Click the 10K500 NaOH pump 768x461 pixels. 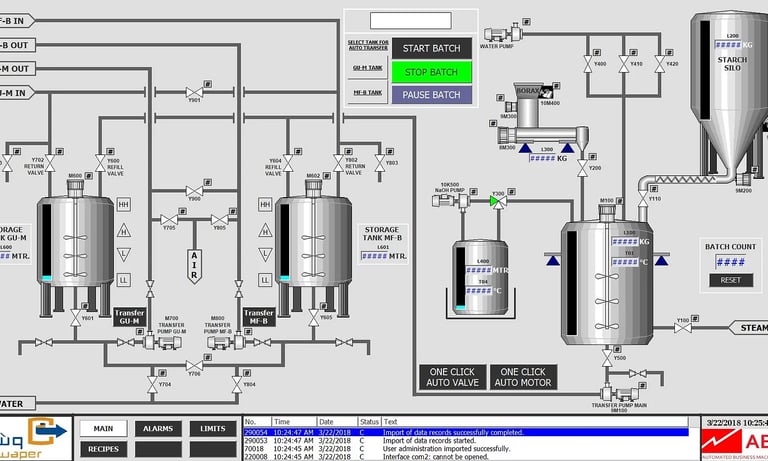click(451, 200)
